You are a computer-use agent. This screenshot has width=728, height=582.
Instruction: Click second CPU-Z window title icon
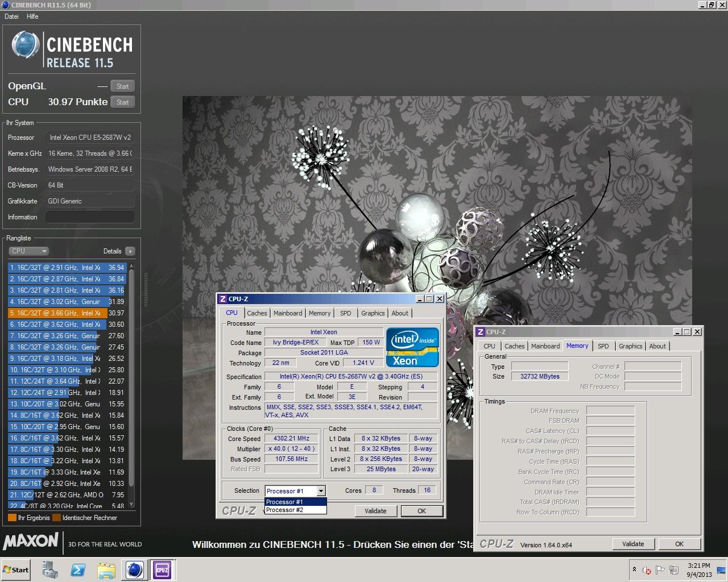tap(481, 332)
